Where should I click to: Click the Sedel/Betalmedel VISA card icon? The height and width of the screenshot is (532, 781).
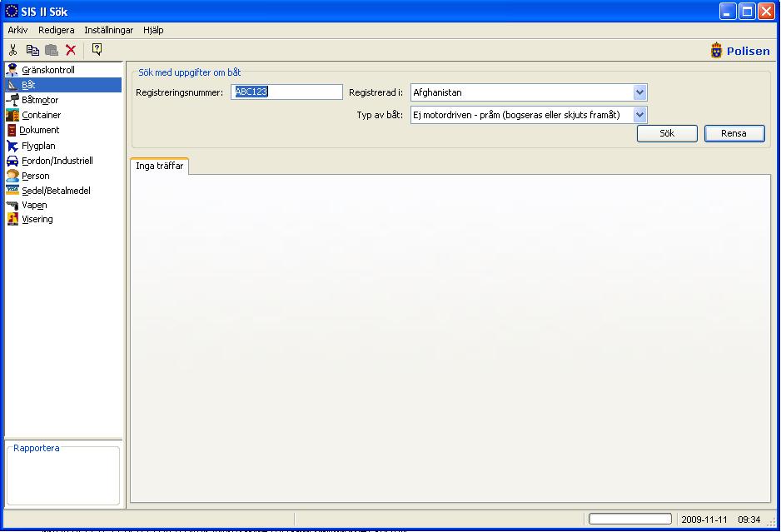[12, 190]
